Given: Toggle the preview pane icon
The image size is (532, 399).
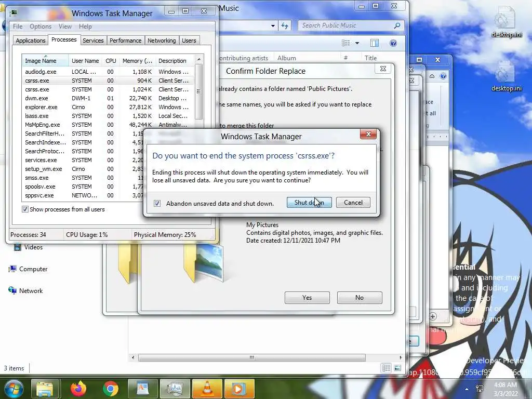Looking at the screenshot, I should tap(375, 43).
